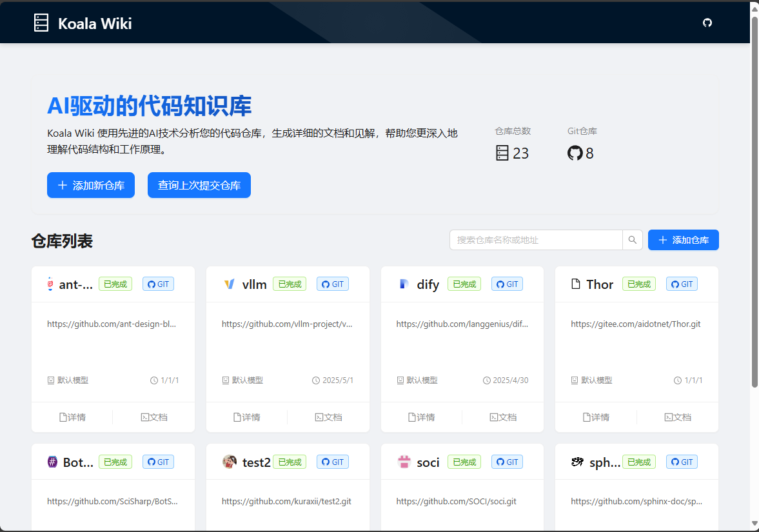
Task: Click the GIT tag on vllm card
Action: (333, 284)
